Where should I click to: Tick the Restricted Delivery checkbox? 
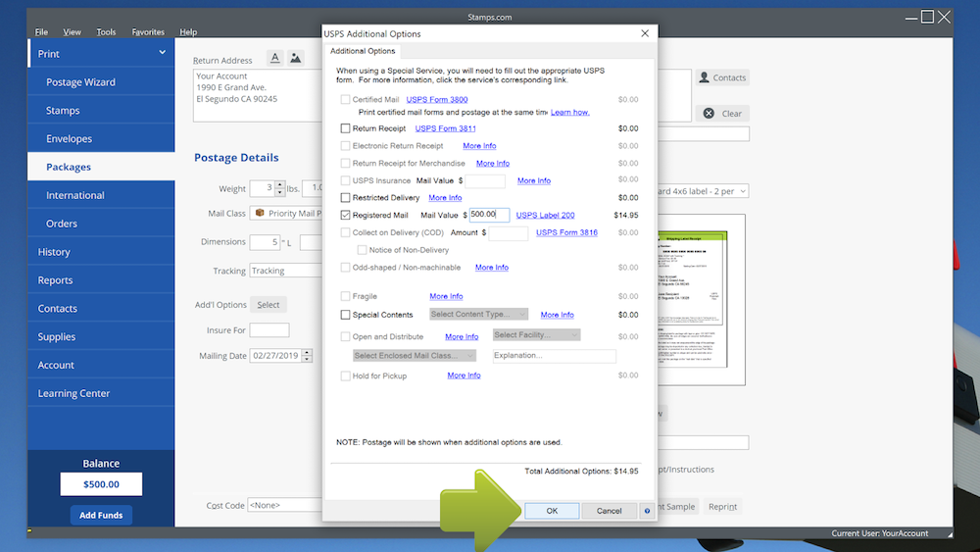pyautogui.click(x=345, y=197)
